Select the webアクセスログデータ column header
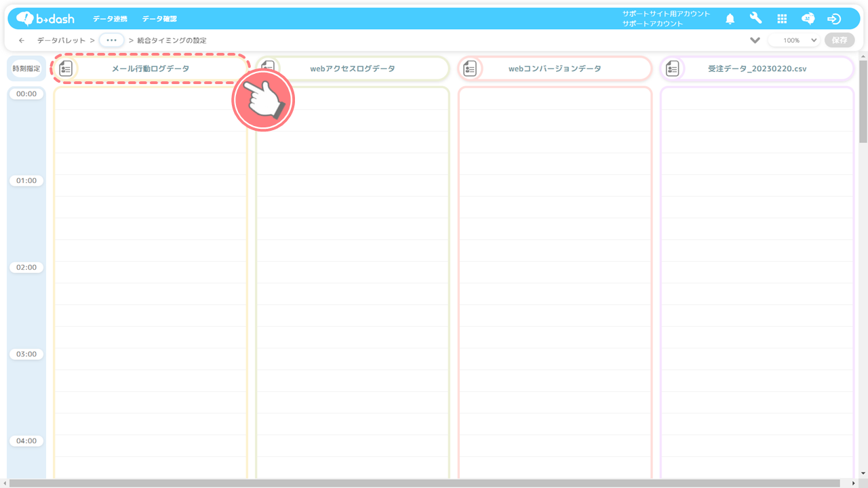This screenshot has height=488, width=868. pos(353,68)
